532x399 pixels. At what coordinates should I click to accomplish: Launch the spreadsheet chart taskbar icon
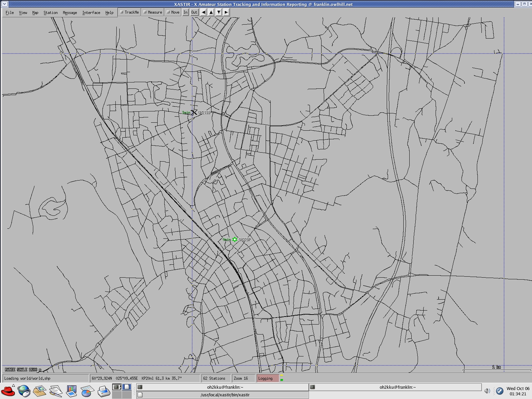click(87, 391)
